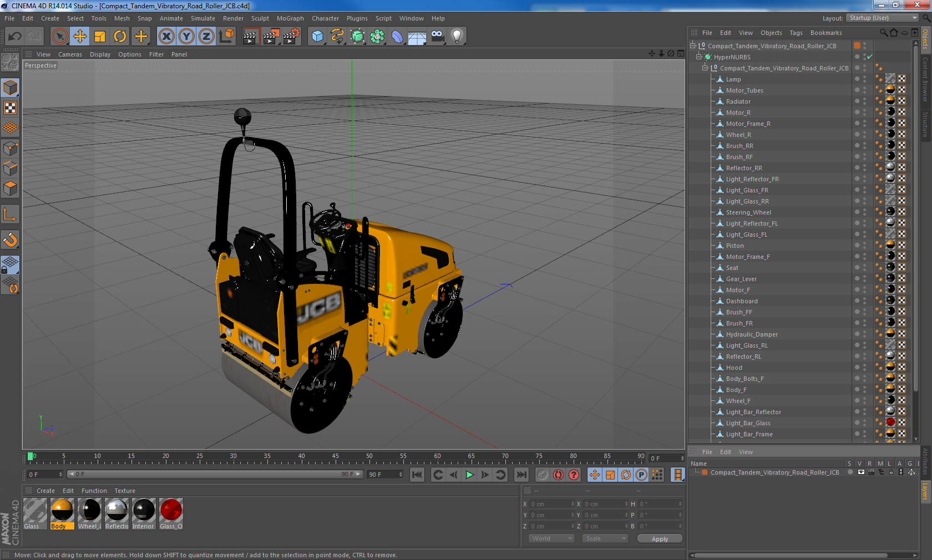Screen dimensions: 932x560
Task: Select the Dashboard object
Action: click(x=742, y=301)
